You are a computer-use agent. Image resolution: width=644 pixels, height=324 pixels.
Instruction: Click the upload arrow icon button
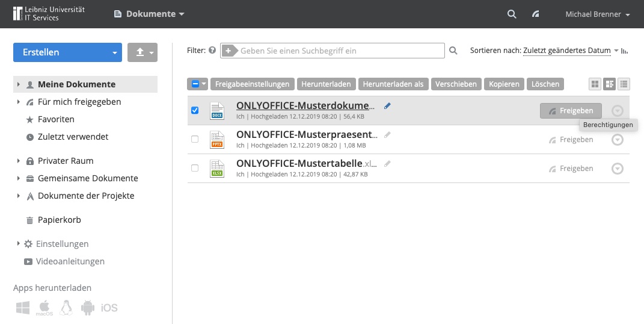tap(143, 52)
